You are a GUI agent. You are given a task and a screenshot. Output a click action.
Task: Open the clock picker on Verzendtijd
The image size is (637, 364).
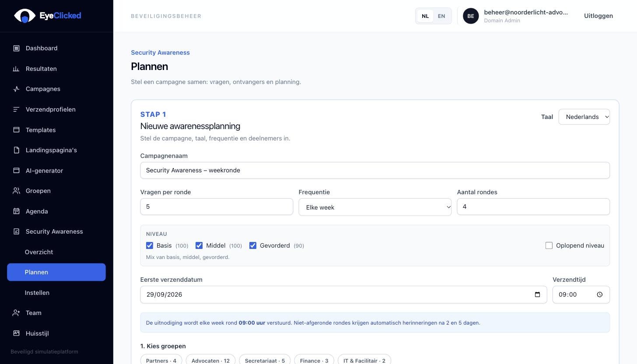600,294
